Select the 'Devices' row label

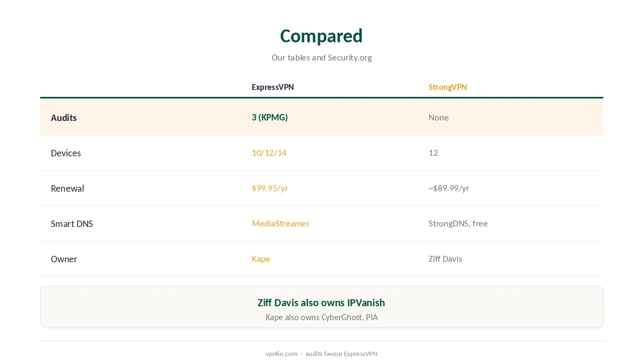[66, 153]
